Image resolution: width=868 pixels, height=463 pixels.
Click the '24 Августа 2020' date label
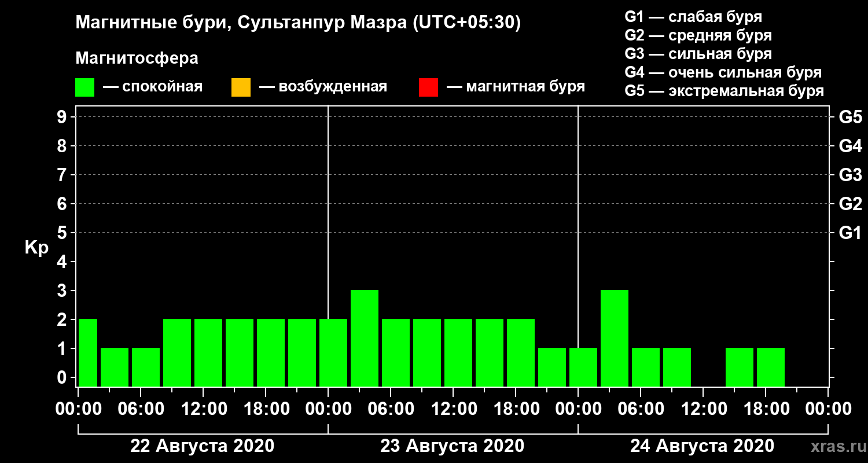[x=703, y=446]
